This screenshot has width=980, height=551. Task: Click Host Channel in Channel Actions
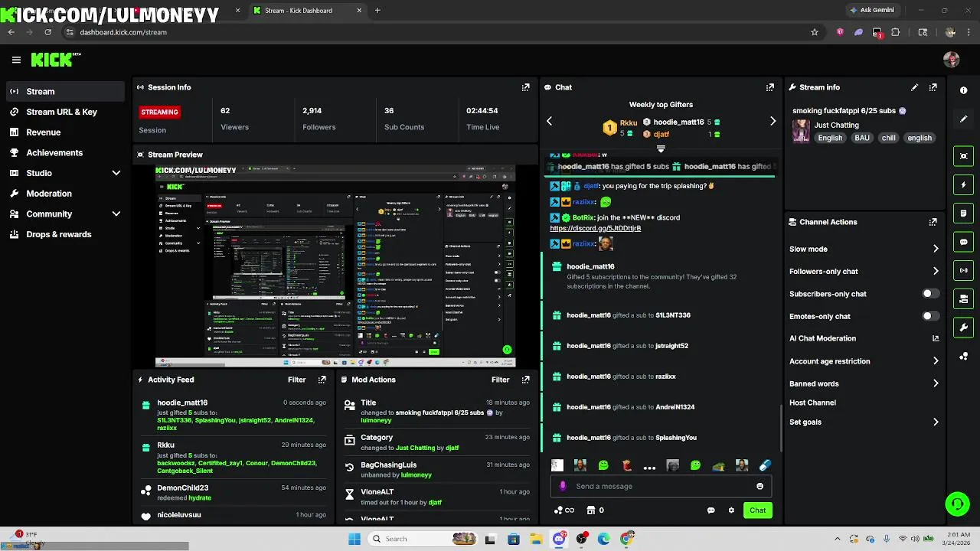812,403
